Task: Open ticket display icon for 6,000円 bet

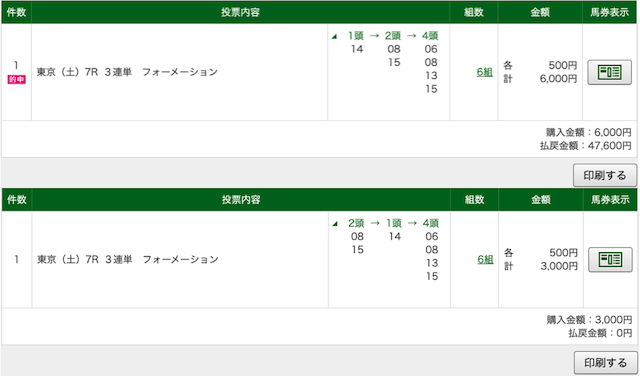Action: click(609, 72)
